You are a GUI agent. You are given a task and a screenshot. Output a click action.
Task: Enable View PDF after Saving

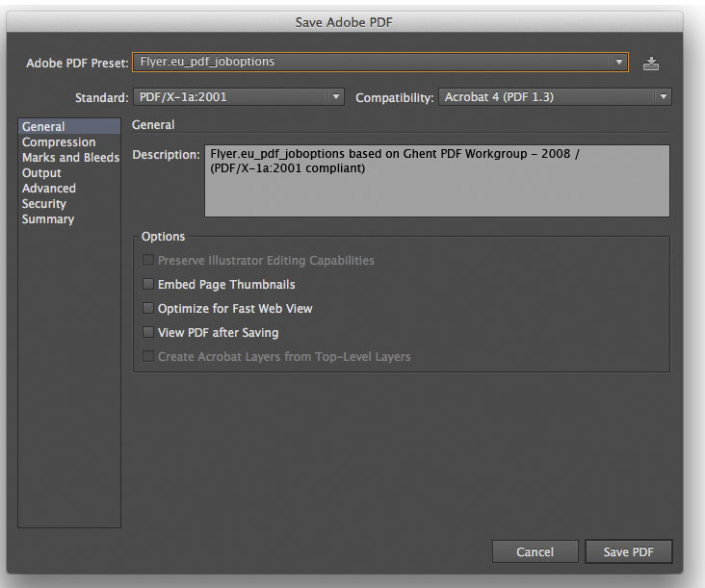pos(148,332)
